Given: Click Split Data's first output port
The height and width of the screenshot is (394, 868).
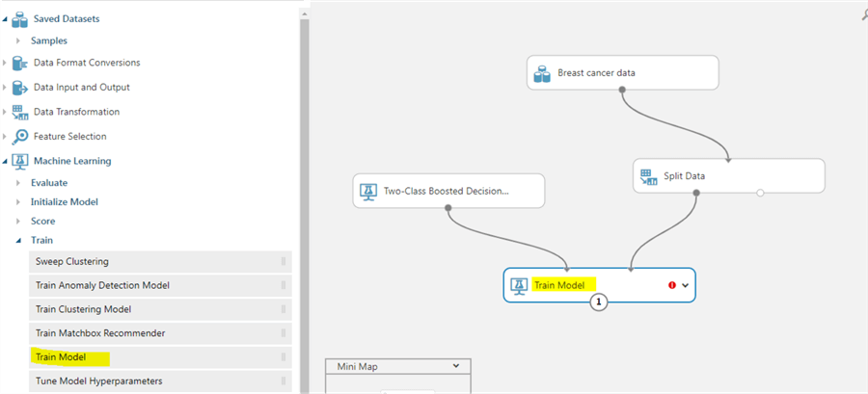Looking at the screenshot, I should [x=696, y=193].
